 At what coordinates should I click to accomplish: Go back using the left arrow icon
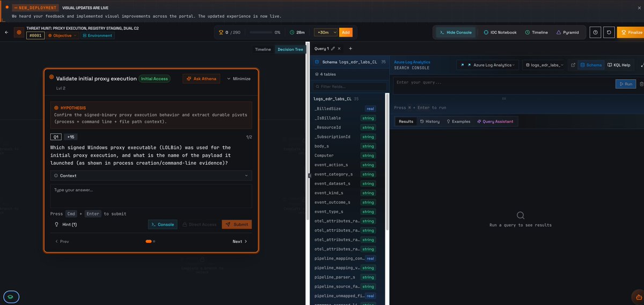coord(6,32)
